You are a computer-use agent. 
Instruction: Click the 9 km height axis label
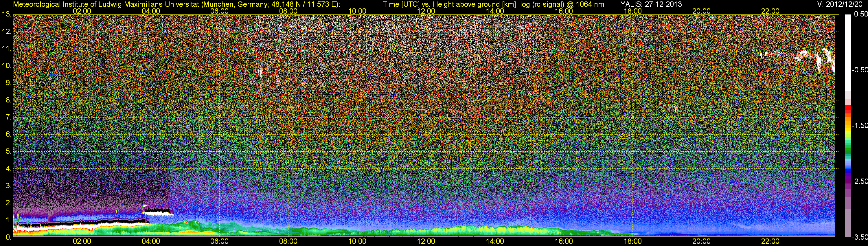click(x=8, y=83)
